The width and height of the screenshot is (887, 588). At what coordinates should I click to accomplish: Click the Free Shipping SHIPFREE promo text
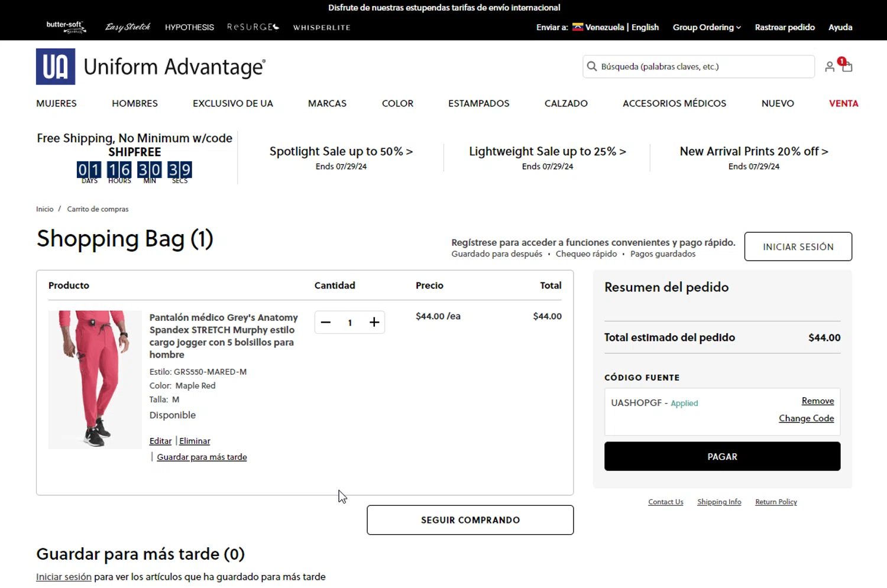(x=134, y=145)
